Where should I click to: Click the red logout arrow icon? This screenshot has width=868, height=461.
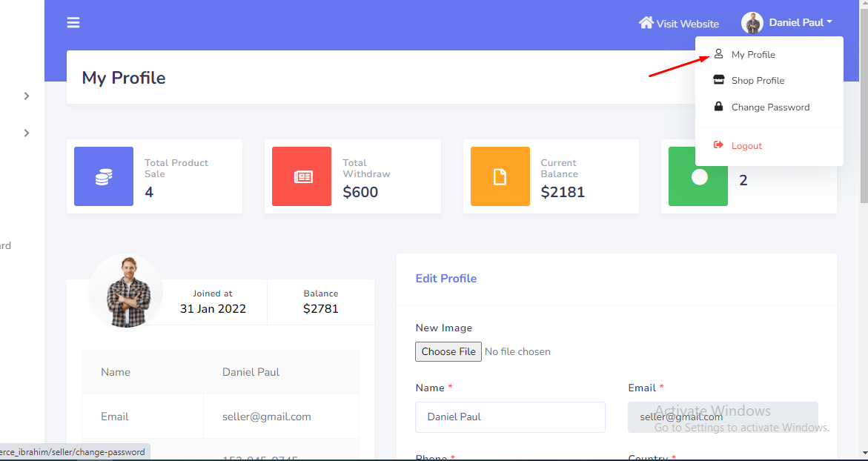coord(718,145)
